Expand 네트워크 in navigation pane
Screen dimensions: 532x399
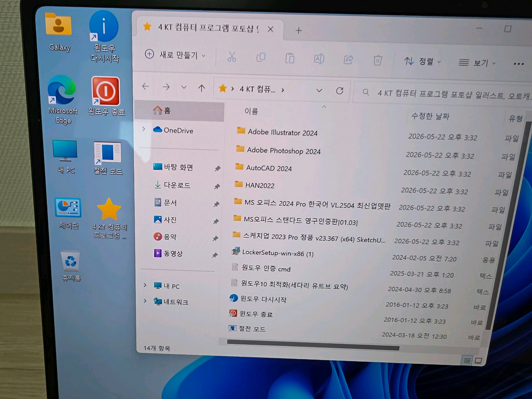pyautogui.click(x=145, y=301)
